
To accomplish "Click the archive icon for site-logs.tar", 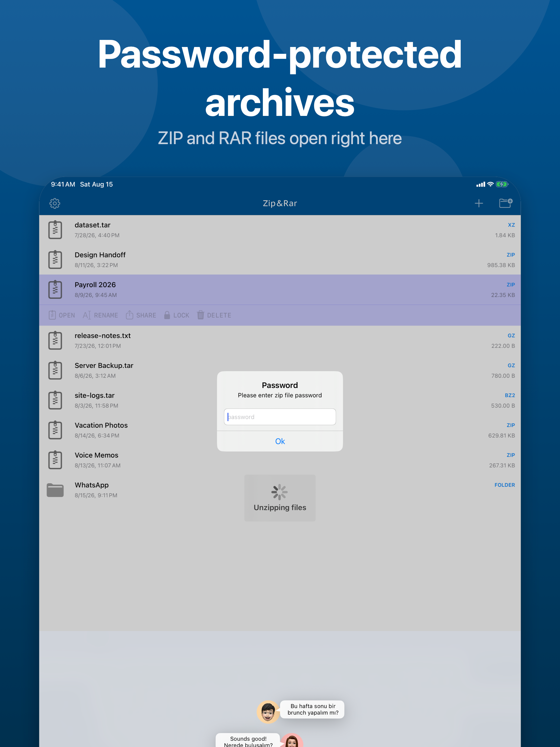I will (x=55, y=400).
